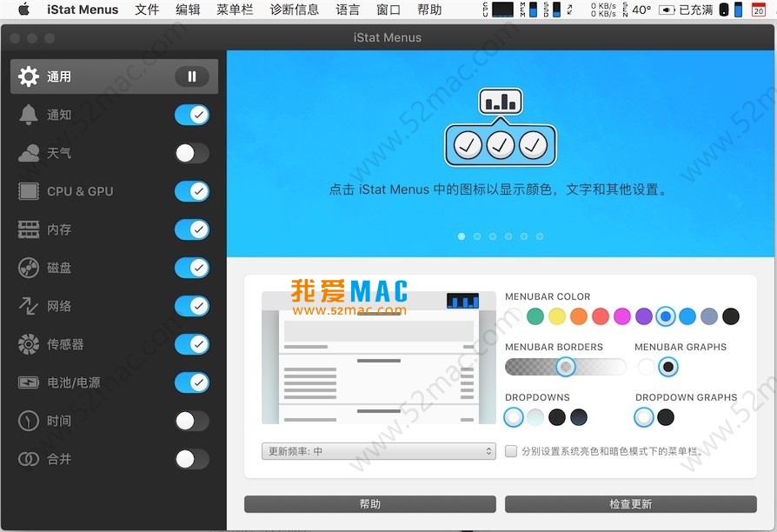Open the 文件 menu
Screen dimensions: 777x532
(147, 10)
